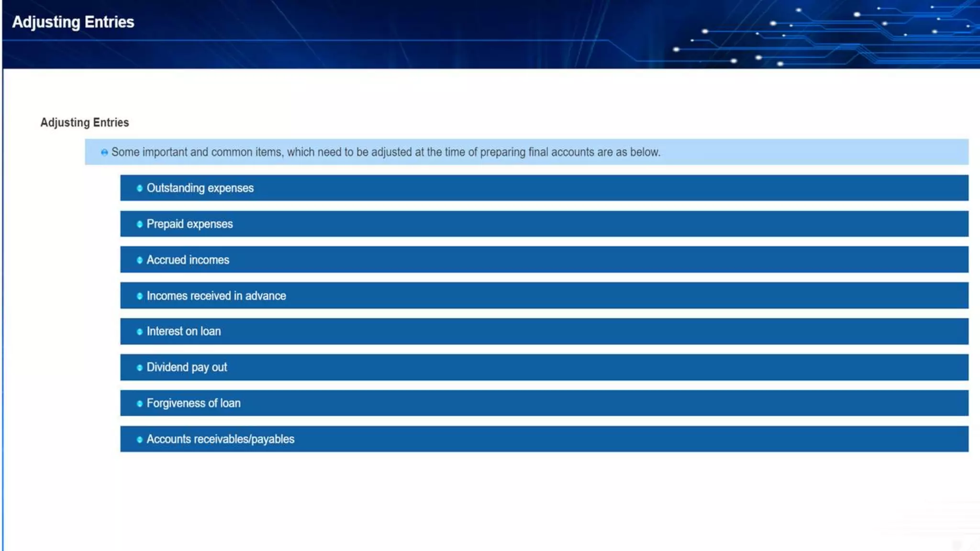
Task: Click the bullet icon beside Forgiveness of loan
Action: [x=139, y=404]
